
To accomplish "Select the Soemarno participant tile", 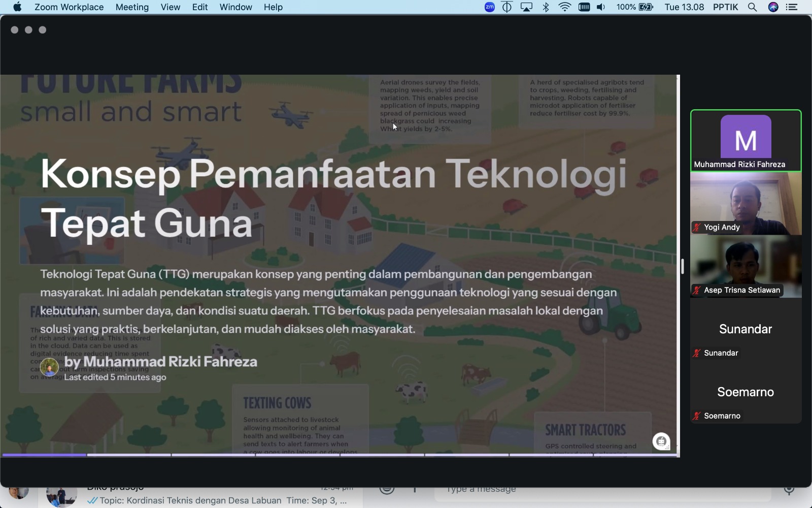I will (x=746, y=393).
